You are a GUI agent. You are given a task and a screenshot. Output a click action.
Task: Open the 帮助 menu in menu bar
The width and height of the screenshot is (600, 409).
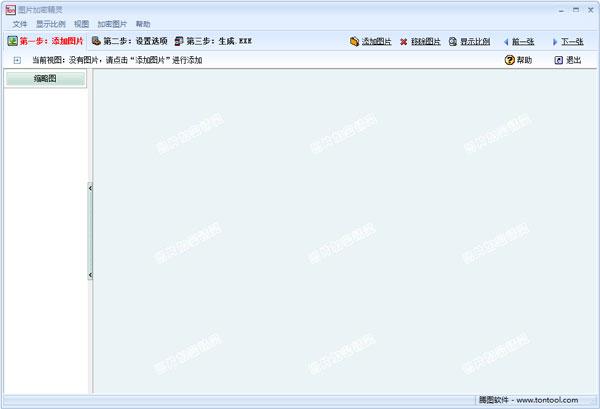click(x=143, y=24)
